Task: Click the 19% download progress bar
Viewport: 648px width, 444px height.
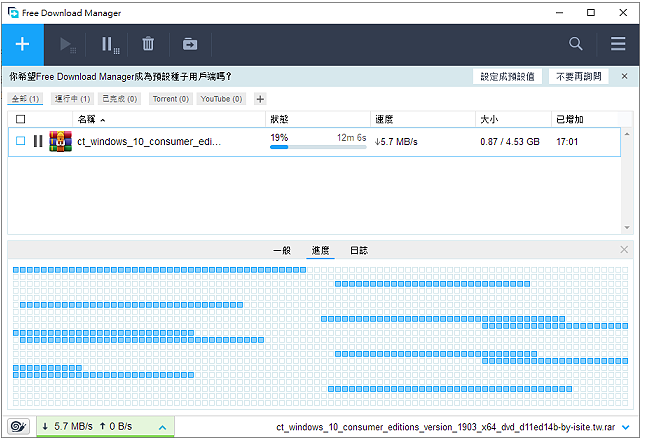Action: tap(318, 147)
